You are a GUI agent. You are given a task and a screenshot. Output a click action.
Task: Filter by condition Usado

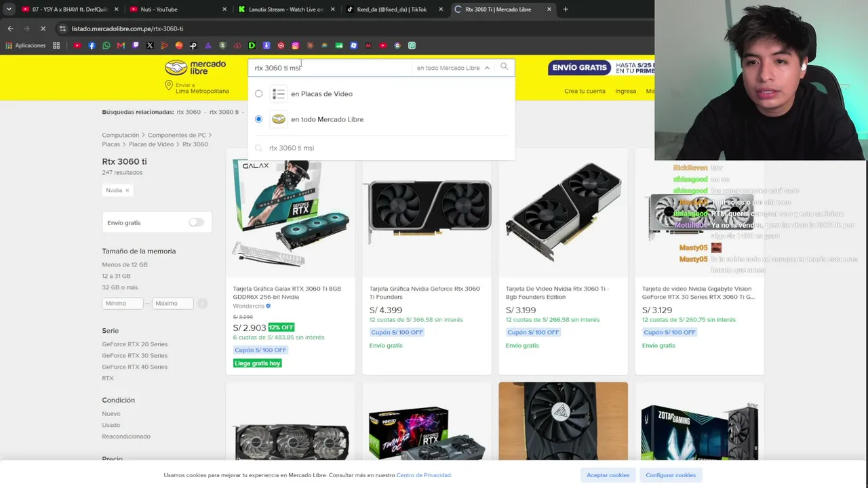[x=111, y=425]
